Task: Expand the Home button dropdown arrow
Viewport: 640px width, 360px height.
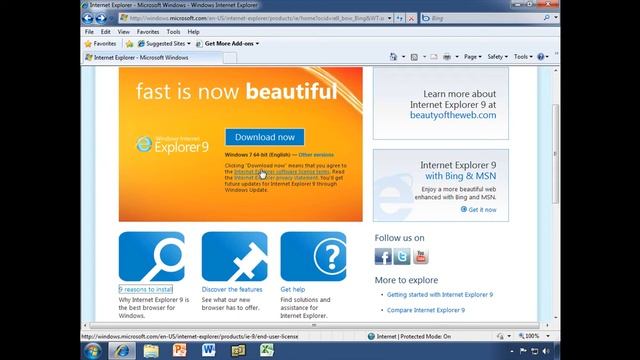Action: 403,57
